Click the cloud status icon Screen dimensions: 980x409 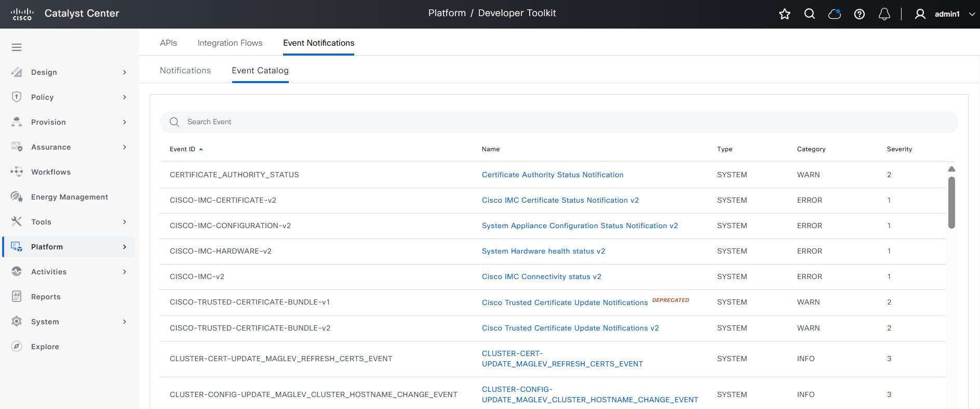[834, 14]
